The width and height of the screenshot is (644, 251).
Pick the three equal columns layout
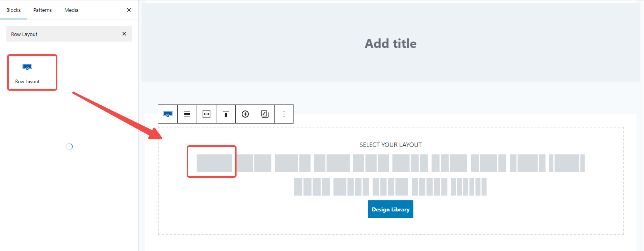click(x=371, y=164)
